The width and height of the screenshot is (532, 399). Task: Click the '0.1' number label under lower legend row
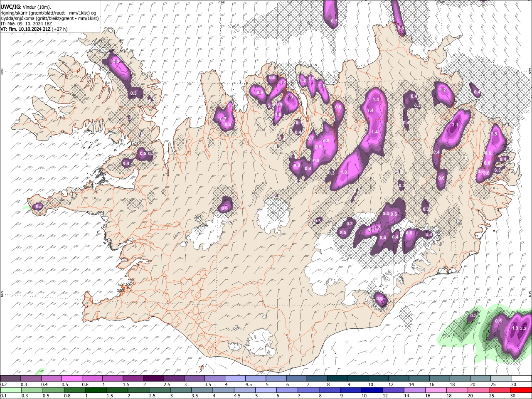click(3, 396)
